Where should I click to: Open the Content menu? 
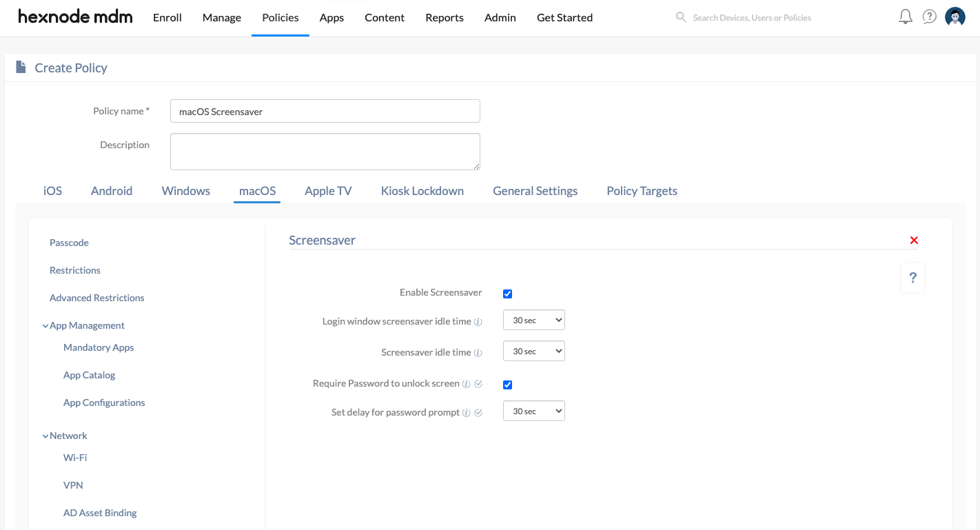pos(385,18)
